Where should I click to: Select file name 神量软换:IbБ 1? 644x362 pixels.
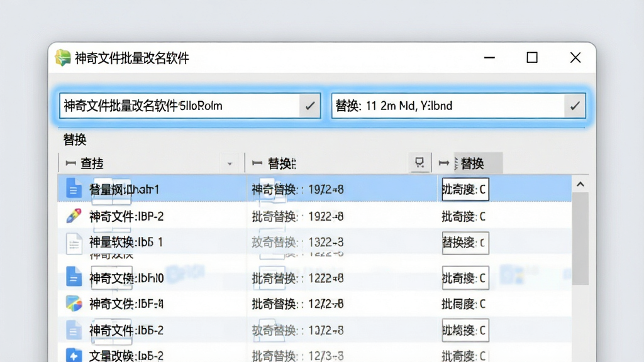pyautogui.click(x=126, y=242)
